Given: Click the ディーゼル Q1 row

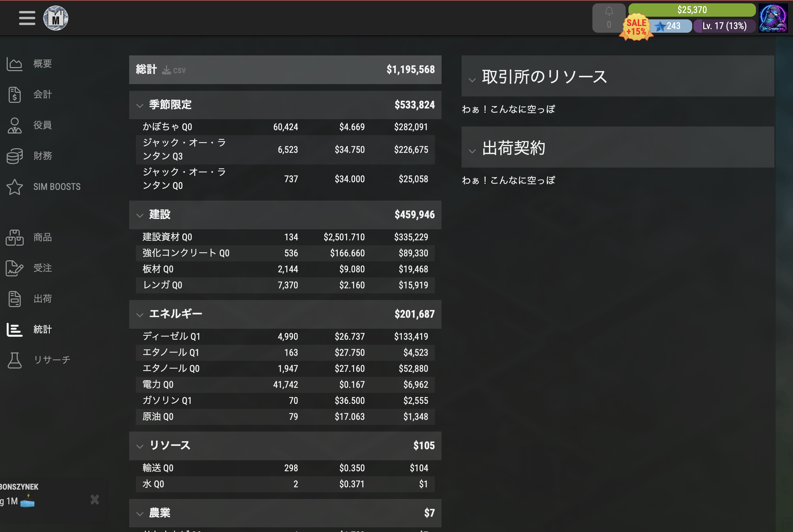Looking at the screenshot, I should (x=285, y=336).
